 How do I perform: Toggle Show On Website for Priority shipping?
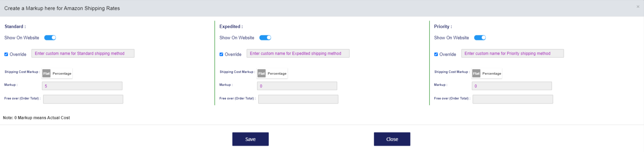coord(480,38)
